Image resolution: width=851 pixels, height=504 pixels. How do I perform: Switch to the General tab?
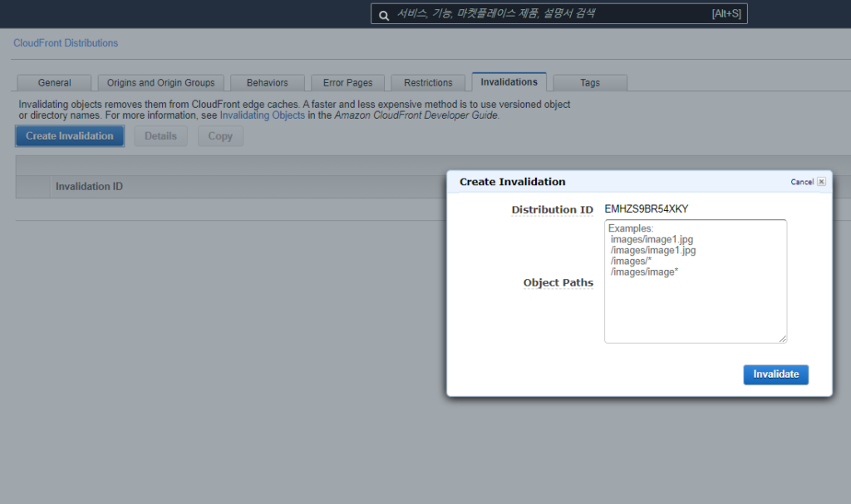coord(54,83)
